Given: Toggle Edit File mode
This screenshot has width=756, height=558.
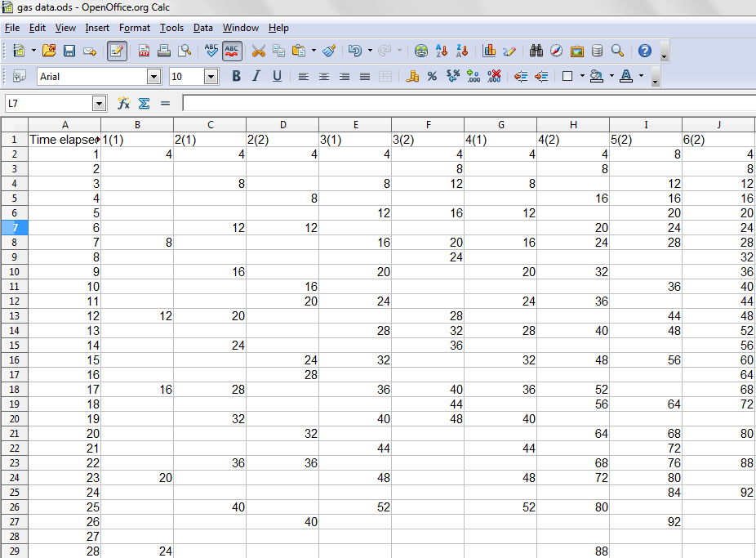Looking at the screenshot, I should [117, 51].
